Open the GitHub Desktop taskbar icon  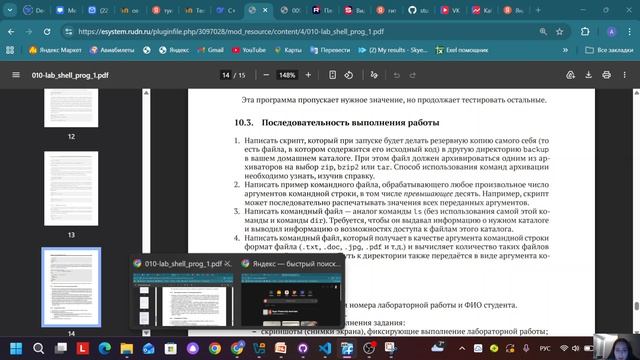[x=303, y=348]
